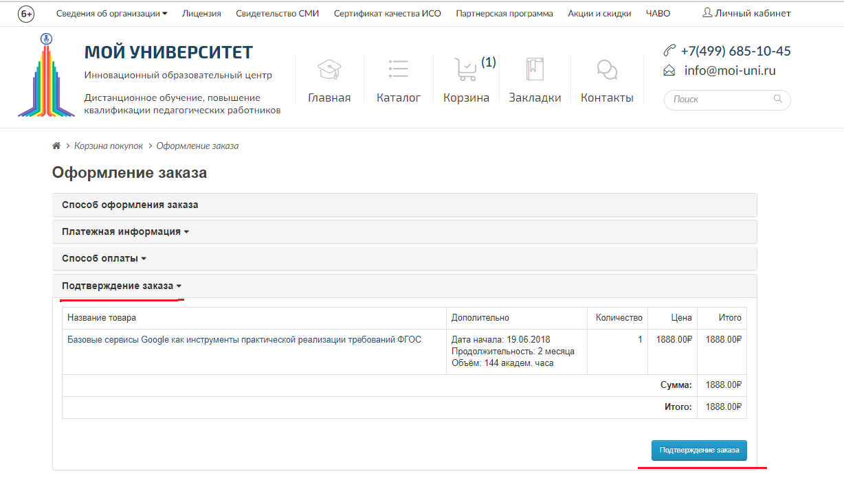
Task: Expand the Платежная информация section
Action: [125, 232]
